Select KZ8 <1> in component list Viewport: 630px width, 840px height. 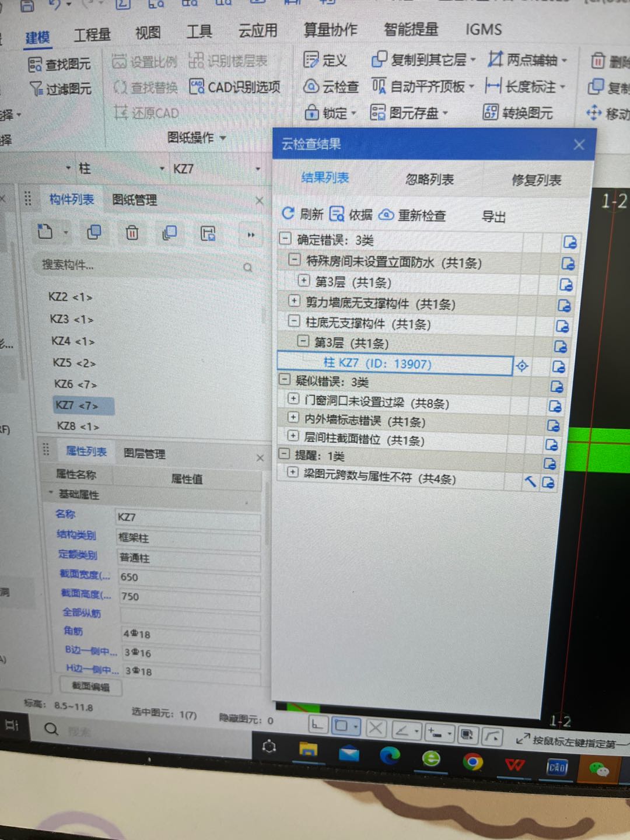click(78, 426)
